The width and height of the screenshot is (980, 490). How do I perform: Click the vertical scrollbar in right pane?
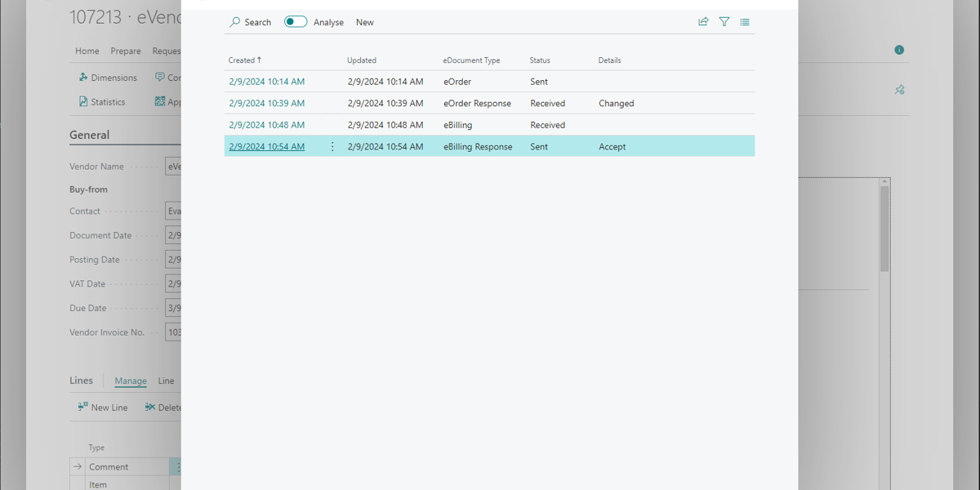tap(884, 229)
